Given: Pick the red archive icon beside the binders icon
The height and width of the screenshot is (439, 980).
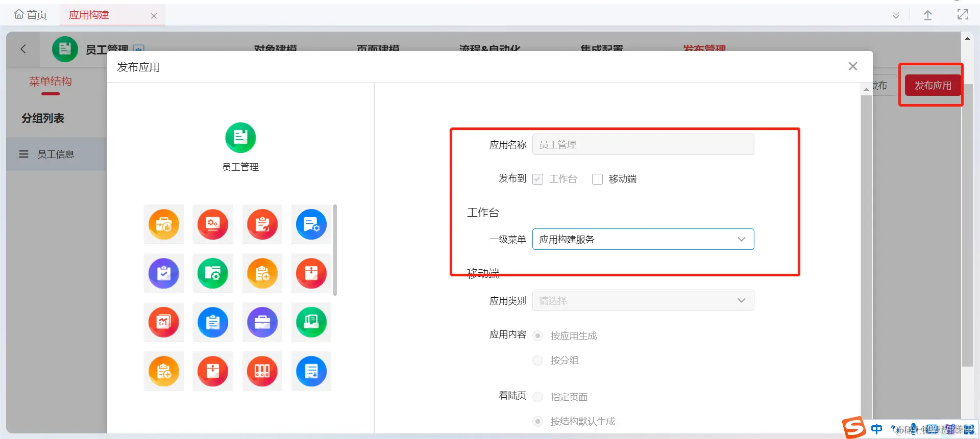Looking at the screenshot, I should [213, 371].
